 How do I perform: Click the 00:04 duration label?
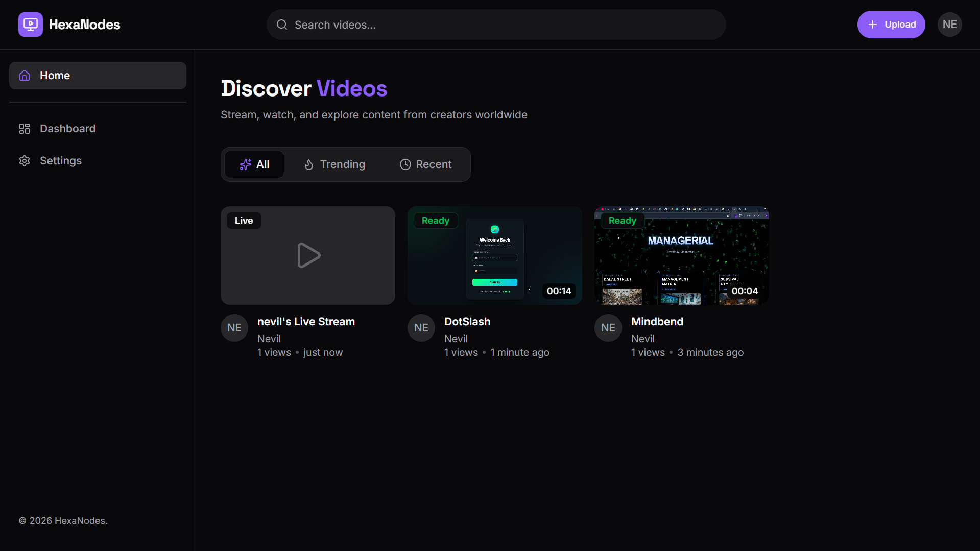(x=745, y=291)
